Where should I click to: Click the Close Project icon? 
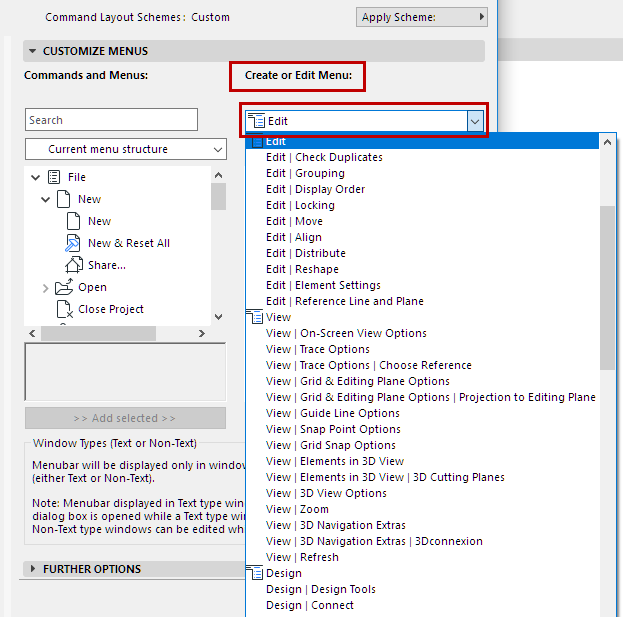pyautogui.click(x=64, y=309)
